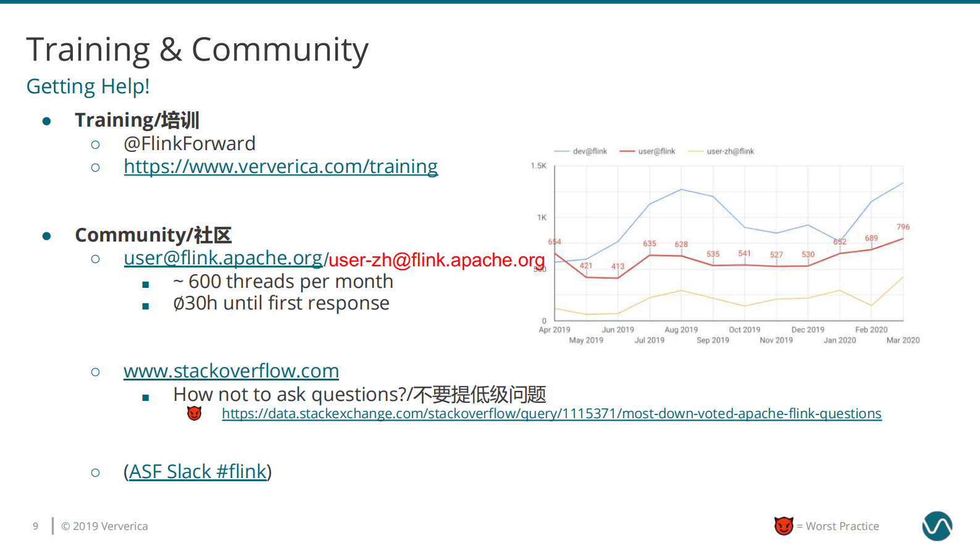Click the devil emoji beside the stackexchange link
The image size is (980, 551).
195,413
